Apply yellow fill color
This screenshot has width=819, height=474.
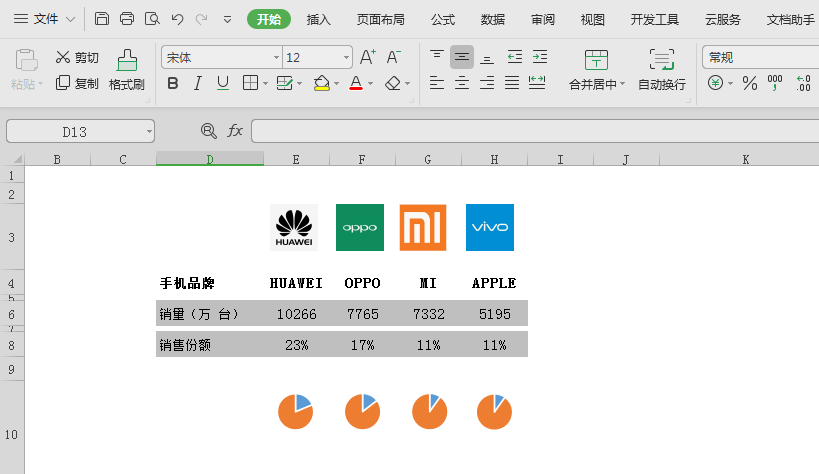point(322,83)
